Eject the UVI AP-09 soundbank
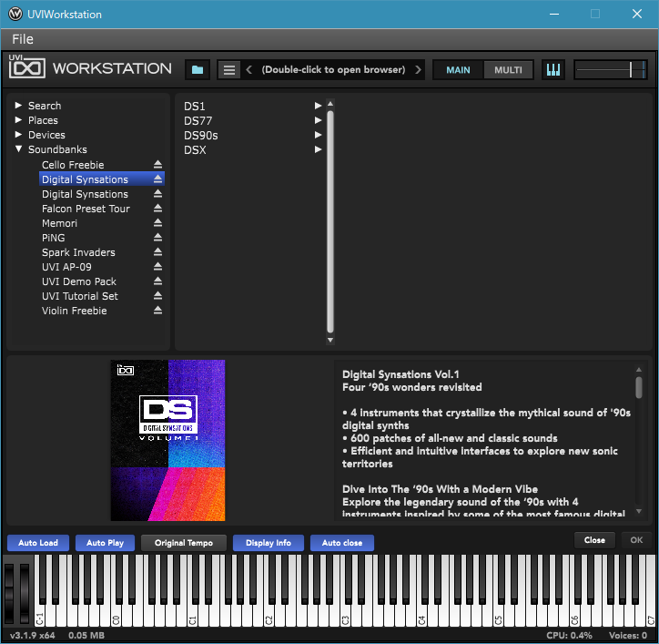This screenshot has width=659, height=644. (157, 267)
